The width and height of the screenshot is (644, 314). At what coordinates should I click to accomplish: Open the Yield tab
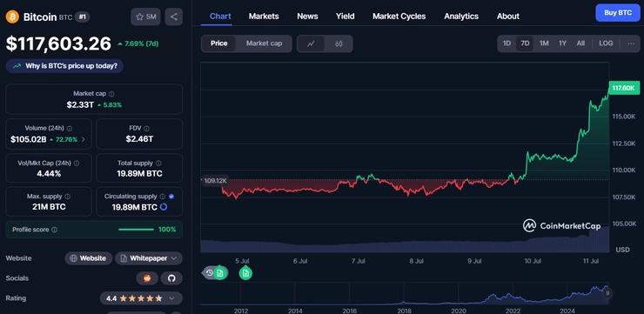point(345,17)
